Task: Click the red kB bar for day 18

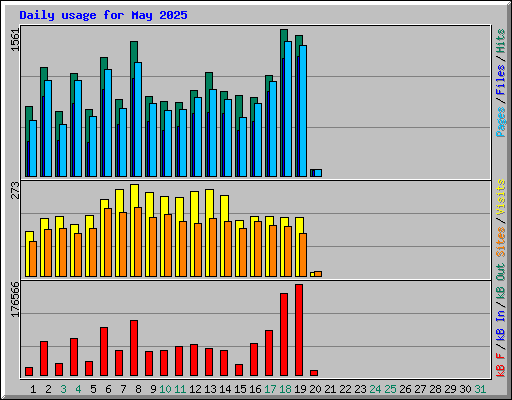Action: tap(284, 334)
